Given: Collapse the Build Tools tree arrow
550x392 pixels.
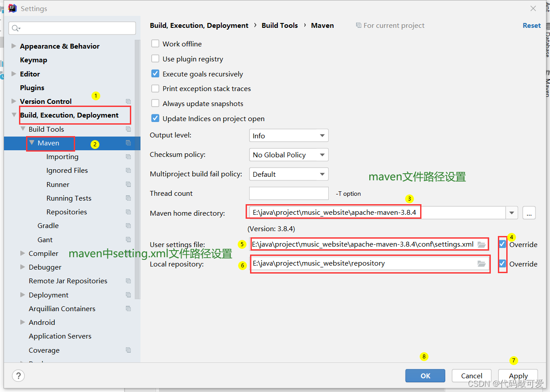Looking at the screenshot, I should click(23, 129).
